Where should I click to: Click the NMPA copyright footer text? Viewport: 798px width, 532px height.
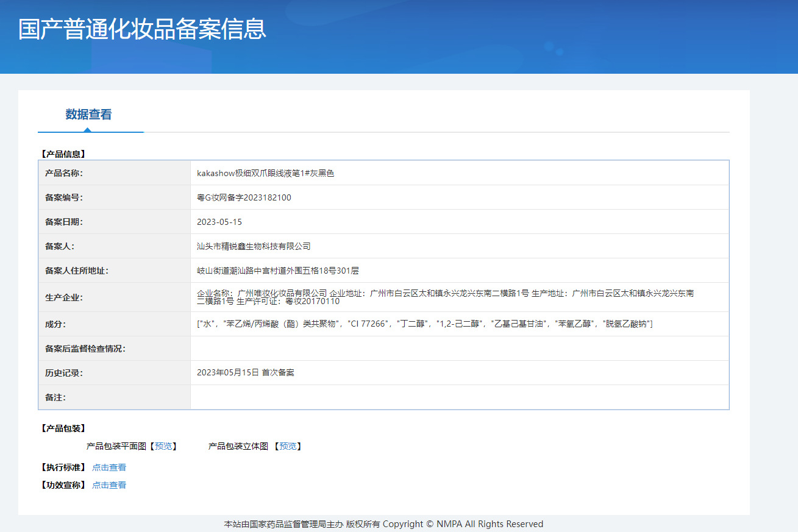point(383,524)
